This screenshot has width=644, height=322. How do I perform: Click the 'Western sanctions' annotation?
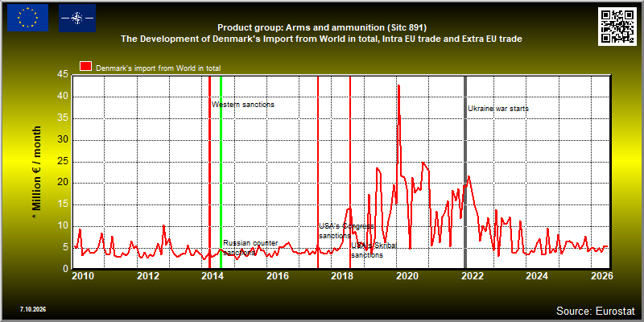tap(243, 105)
